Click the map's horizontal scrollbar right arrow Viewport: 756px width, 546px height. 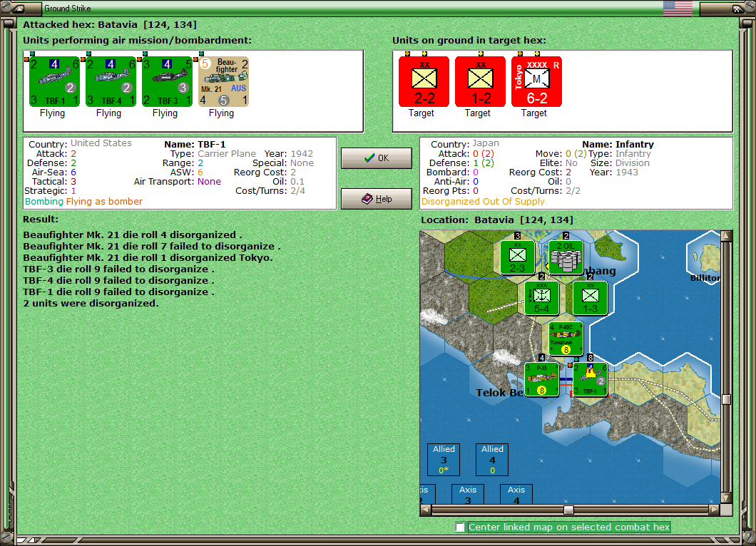point(715,510)
